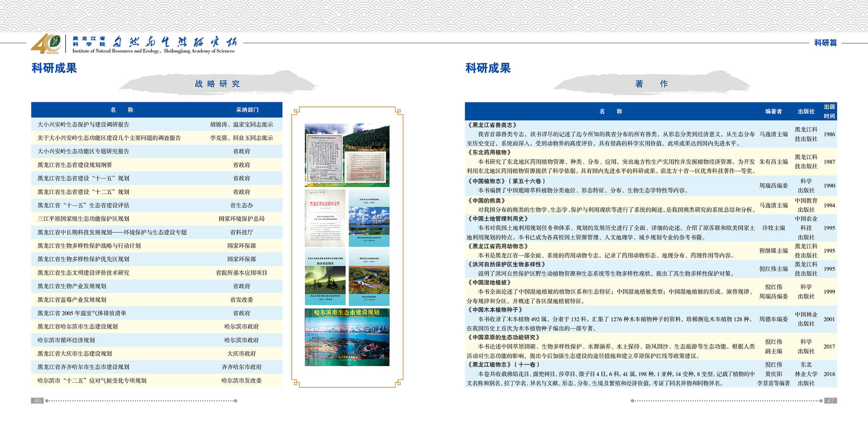This screenshot has height=434, width=868.
Task: Click the 省生态办 cell
Action: pyautogui.click(x=241, y=205)
